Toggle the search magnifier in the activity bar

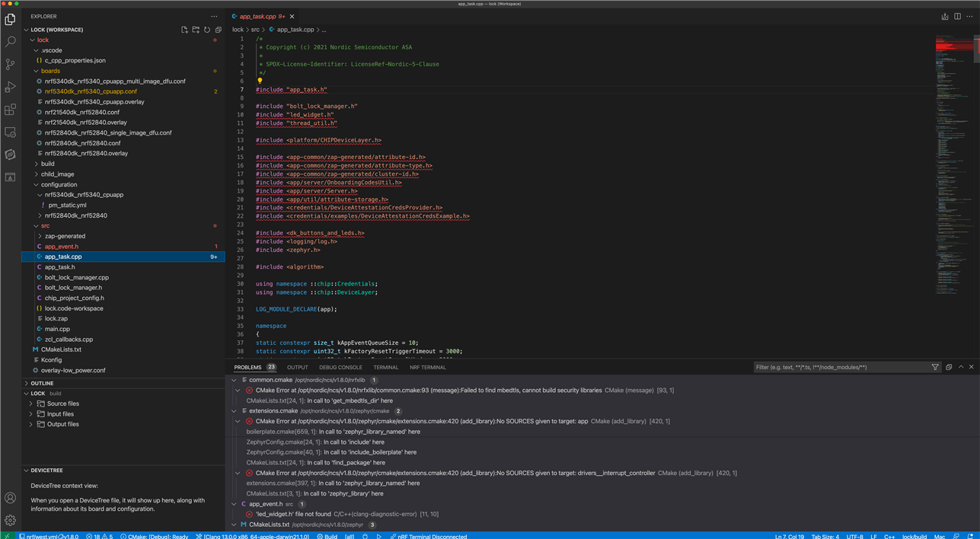[10, 42]
